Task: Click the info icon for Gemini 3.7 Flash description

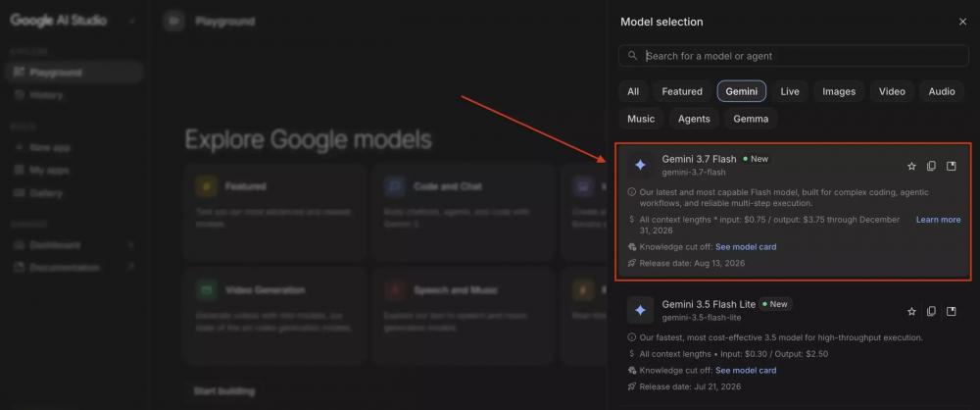Action: [632, 192]
